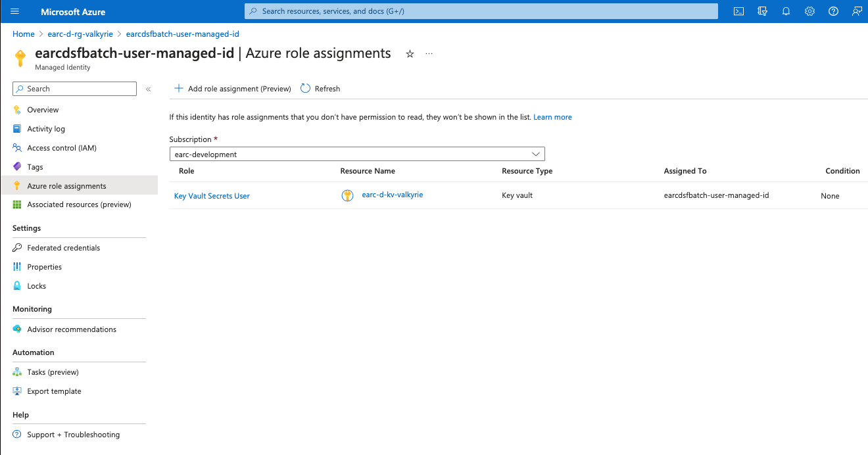Click the managed identity key icon in header
Screen dimensions: 868x455
[20, 58]
